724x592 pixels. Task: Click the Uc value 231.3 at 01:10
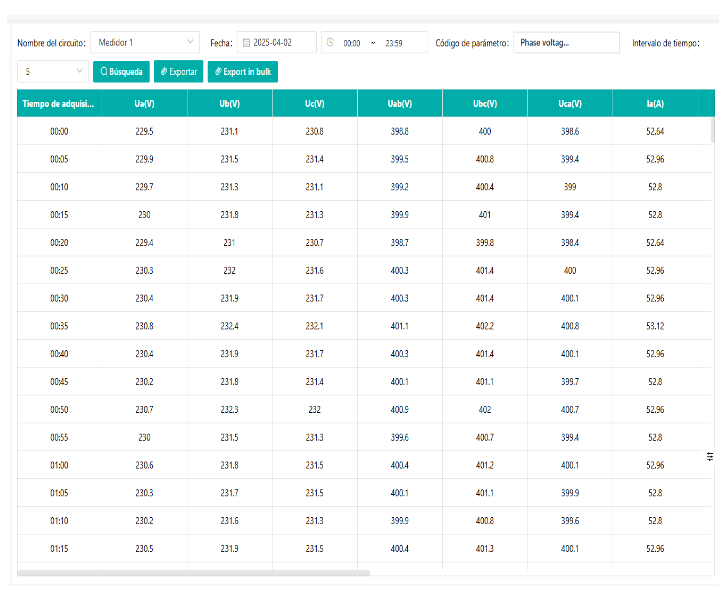[314, 521]
